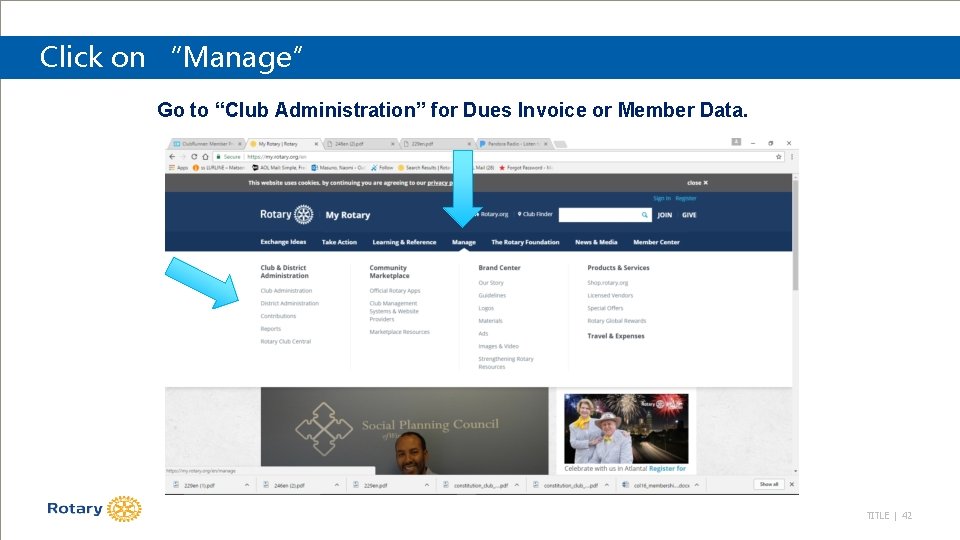Open Exchange Ideas menu

[283, 242]
